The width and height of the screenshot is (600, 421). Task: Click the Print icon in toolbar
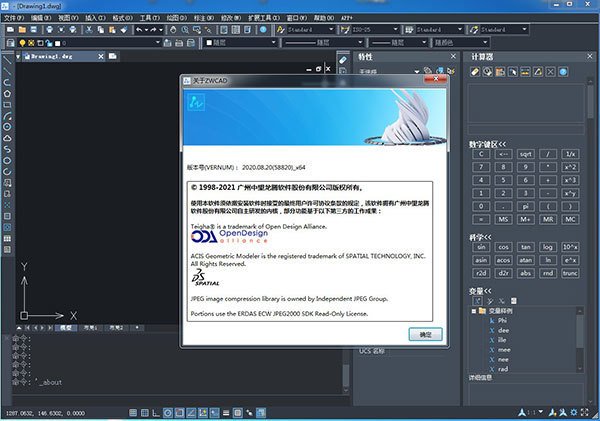49,29
